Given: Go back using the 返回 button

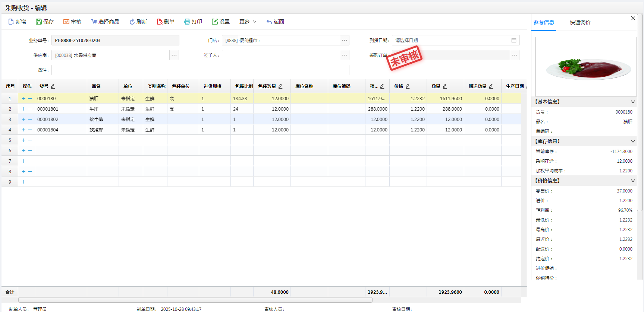Looking at the screenshot, I should [275, 22].
